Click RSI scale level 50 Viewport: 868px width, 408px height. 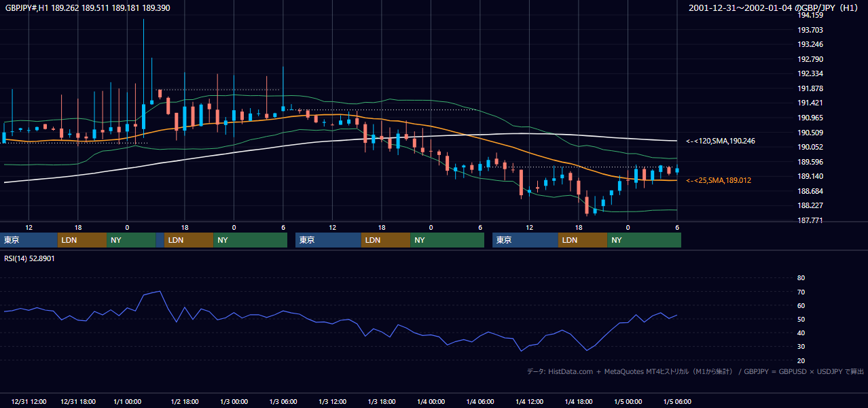point(801,319)
